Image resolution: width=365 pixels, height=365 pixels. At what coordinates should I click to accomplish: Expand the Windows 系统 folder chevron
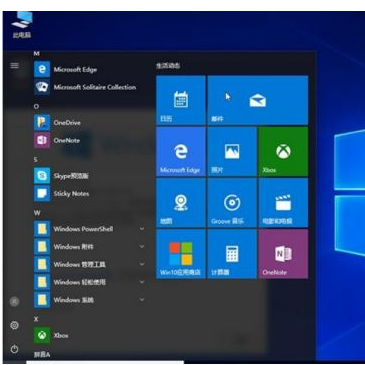point(142,300)
